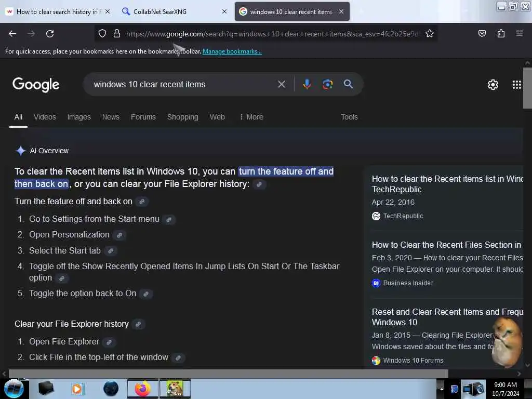Screen dimensions: 532x399
Task: Open source link beside 'Open File Explorer'
Action: click(x=109, y=342)
